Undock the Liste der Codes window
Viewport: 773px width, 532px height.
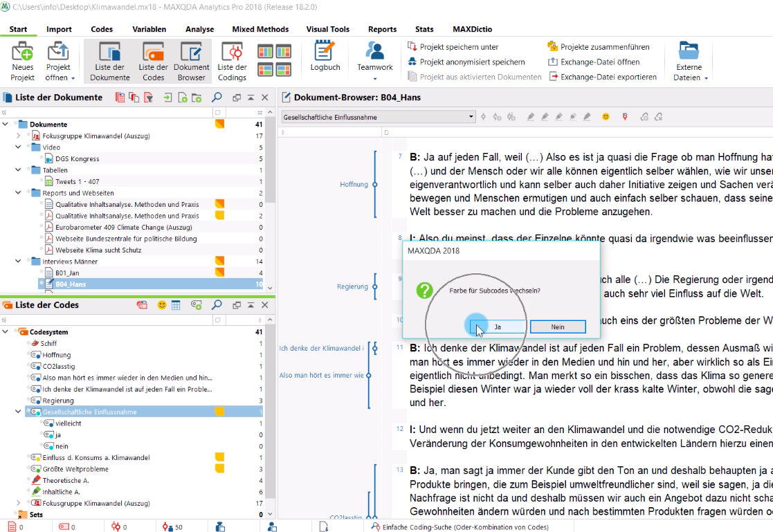click(x=237, y=305)
